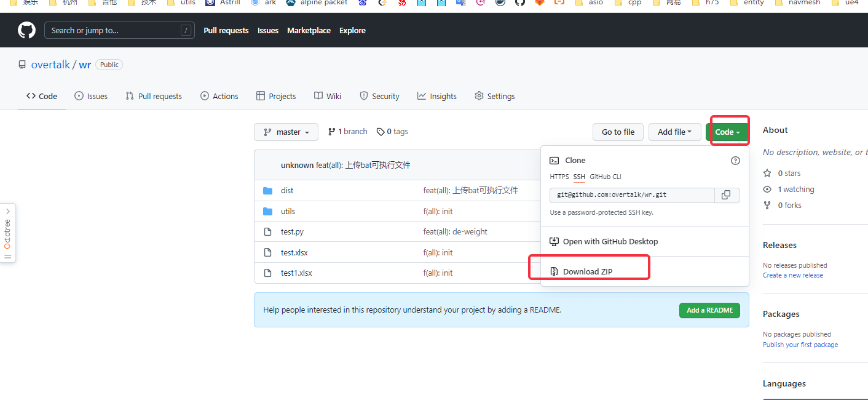This screenshot has height=400, width=868.
Task: Focus the Search or jump to field
Action: point(119,30)
